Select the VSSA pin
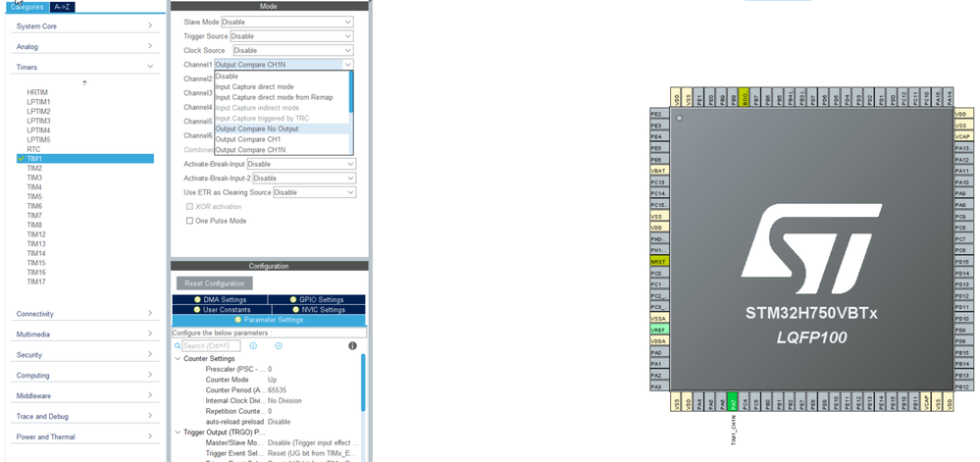The image size is (980, 462). click(x=659, y=318)
